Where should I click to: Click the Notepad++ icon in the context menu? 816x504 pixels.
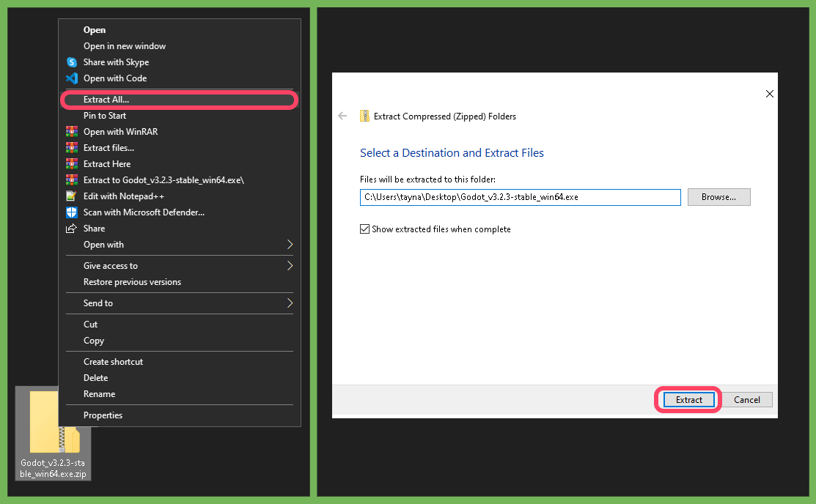pos(71,196)
